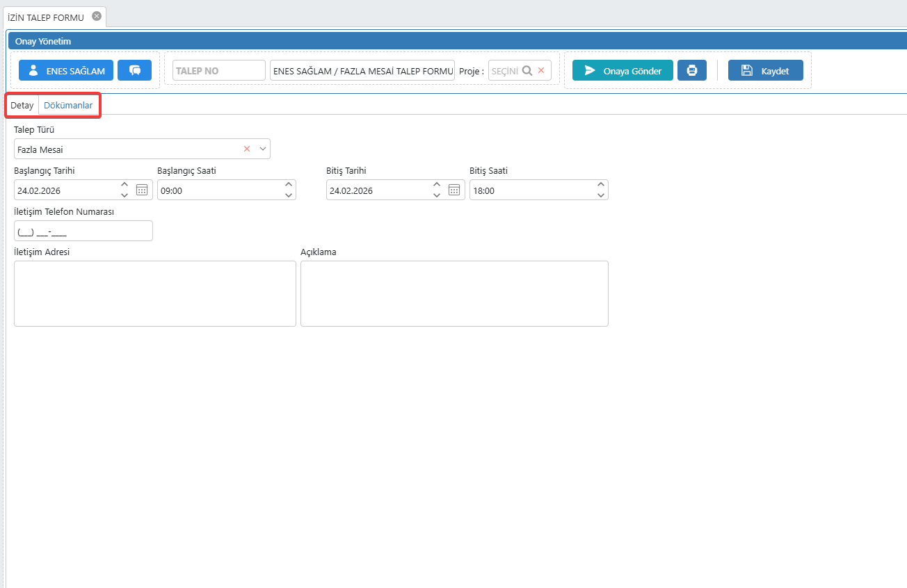Clear the Proje selection with red X
This screenshot has height=588, width=907.
click(x=541, y=70)
